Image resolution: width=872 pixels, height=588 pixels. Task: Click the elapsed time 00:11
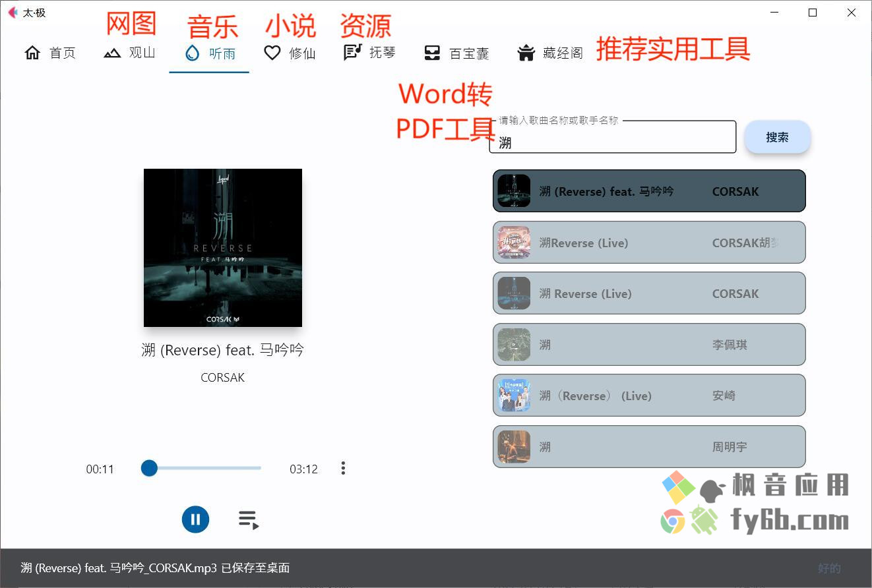[x=100, y=469]
